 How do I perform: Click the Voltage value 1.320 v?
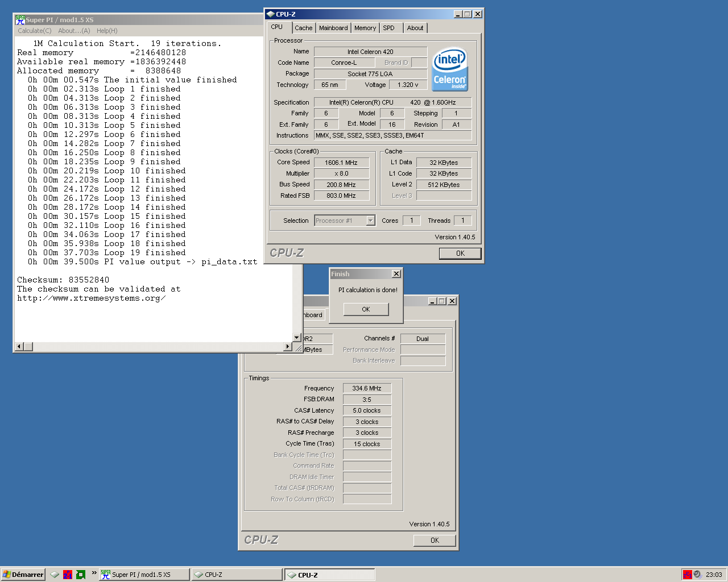408,85
